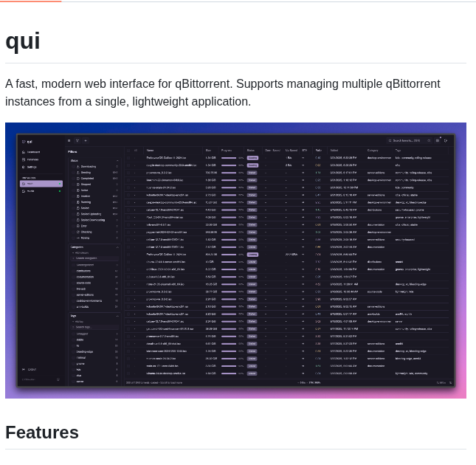Collapse the Categories filter section
This screenshot has width=476, height=465.
[x=117, y=247]
